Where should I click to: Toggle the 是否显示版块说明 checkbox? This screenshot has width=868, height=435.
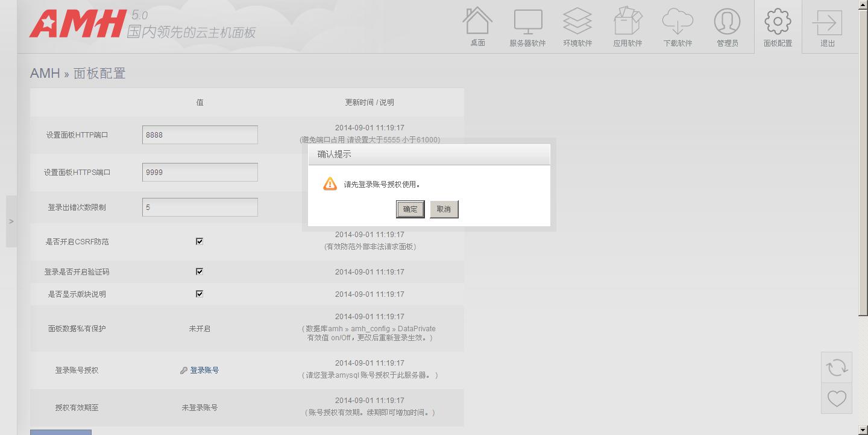pyautogui.click(x=200, y=294)
